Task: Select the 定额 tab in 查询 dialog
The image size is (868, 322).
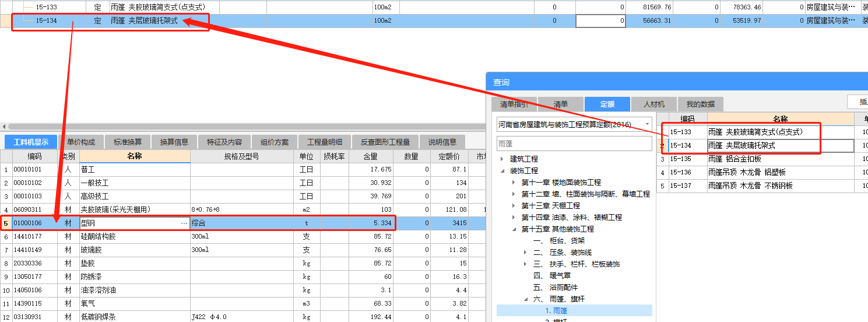Action: [x=607, y=104]
